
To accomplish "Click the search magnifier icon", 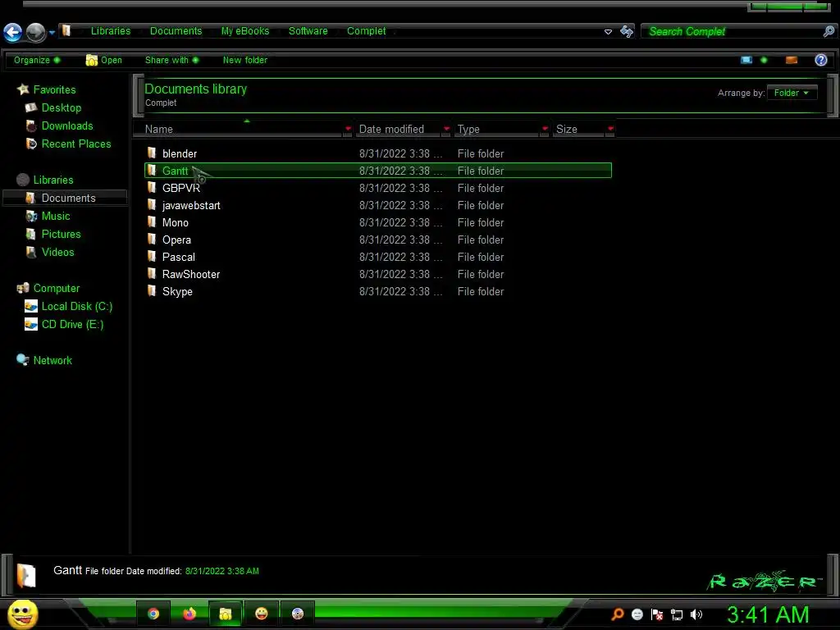I will (x=829, y=32).
